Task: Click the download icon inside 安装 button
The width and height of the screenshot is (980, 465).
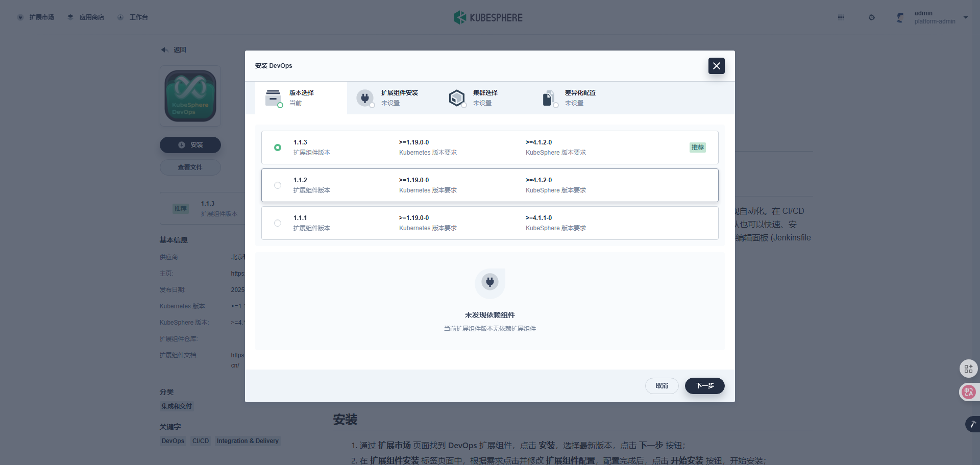Action: [182, 145]
